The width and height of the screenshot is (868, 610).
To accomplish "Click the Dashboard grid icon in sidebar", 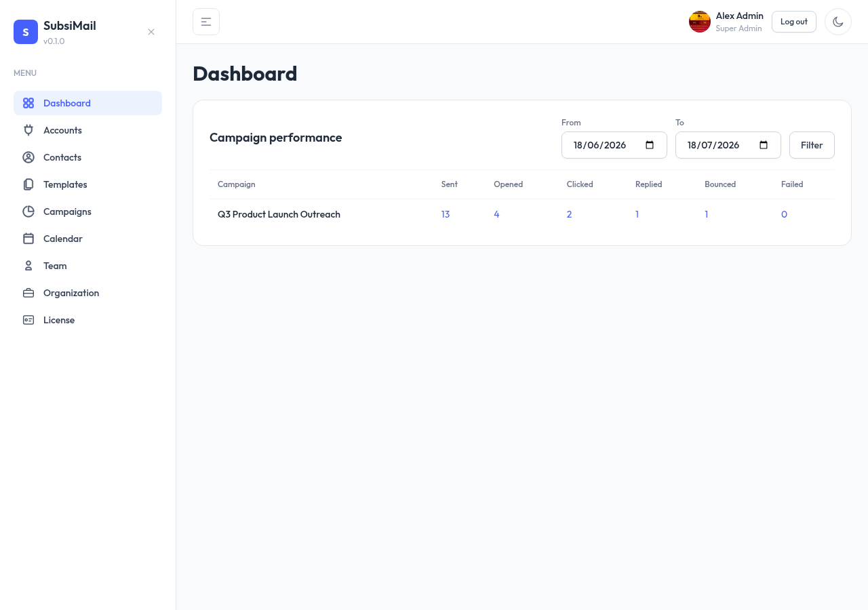I will (x=28, y=103).
